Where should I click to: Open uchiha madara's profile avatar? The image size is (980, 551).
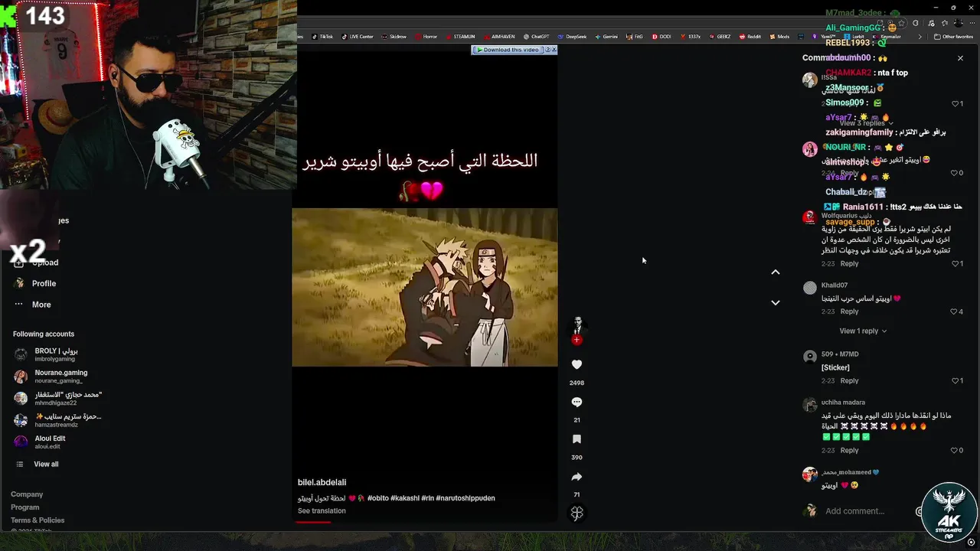pos(809,405)
